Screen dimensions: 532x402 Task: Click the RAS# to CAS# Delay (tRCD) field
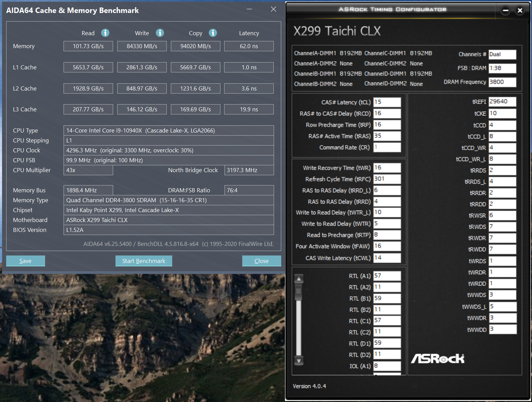point(387,113)
